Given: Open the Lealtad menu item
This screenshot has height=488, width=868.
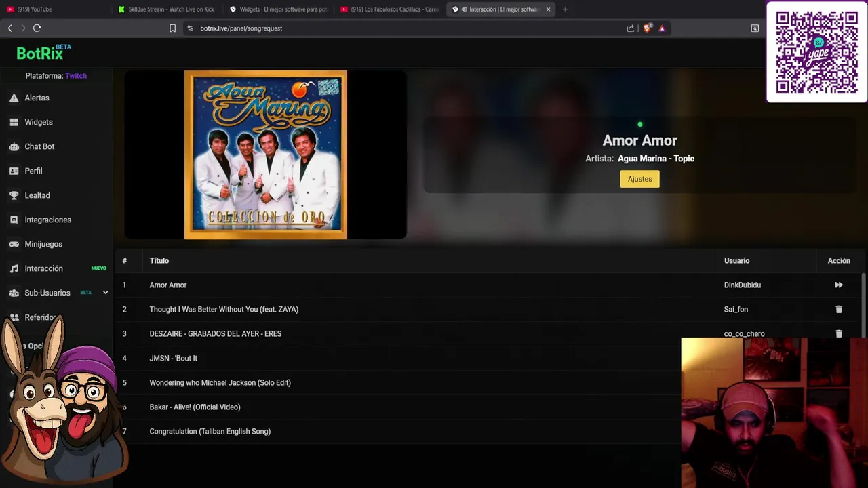Looking at the screenshot, I should coord(37,195).
